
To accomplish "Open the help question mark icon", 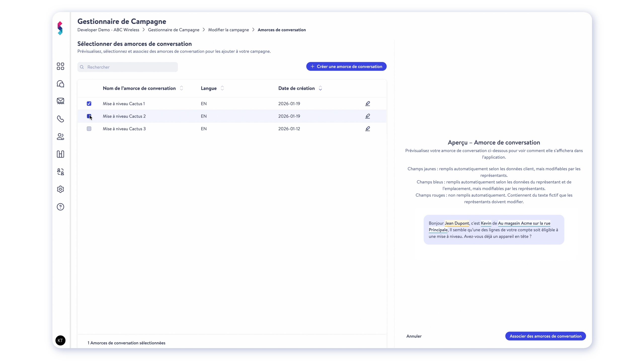I will 60,207.
